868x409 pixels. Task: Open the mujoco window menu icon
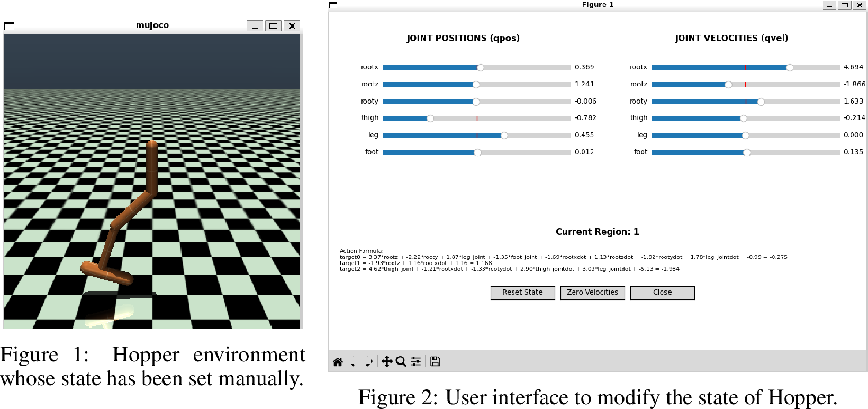click(10, 26)
